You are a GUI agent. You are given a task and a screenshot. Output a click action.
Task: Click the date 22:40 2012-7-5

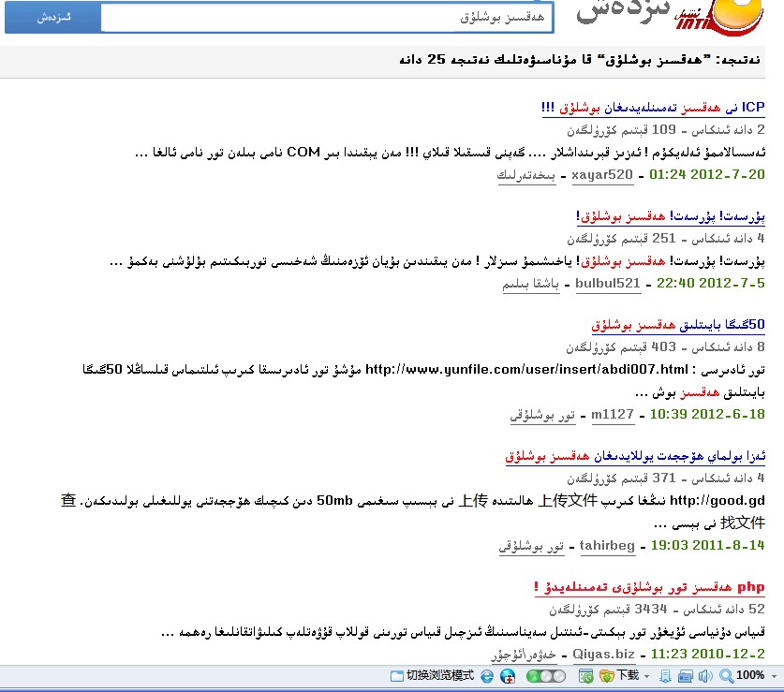pos(711,283)
